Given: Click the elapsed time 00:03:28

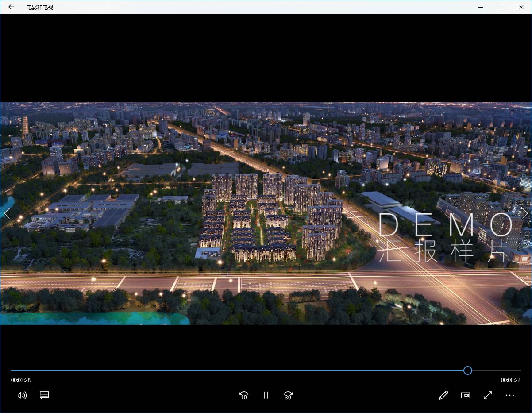Looking at the screenshot, I should (x=21, y=380).
